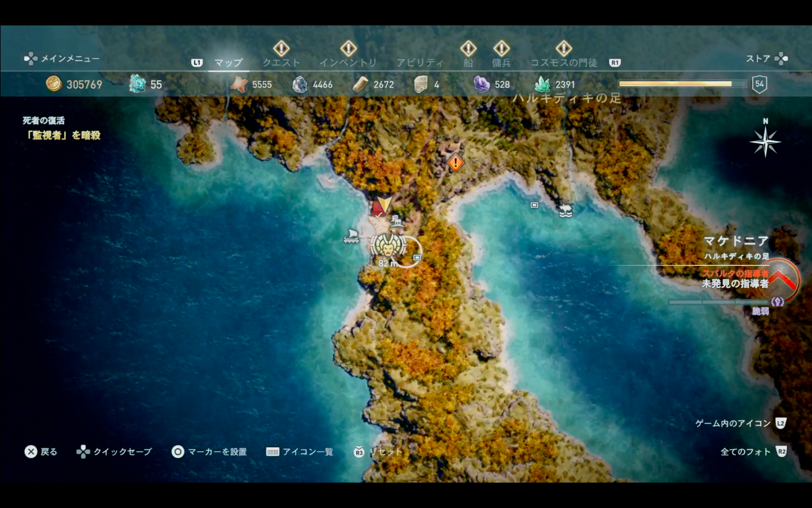Click the 82 m distance label
The width and height of the screenshot is (812, 508).
point(388,264)
